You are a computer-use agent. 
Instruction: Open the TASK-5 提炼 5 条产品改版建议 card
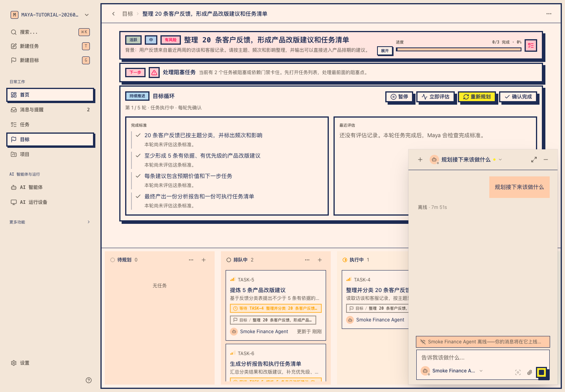pyautogui.click(x=276, y=305)
